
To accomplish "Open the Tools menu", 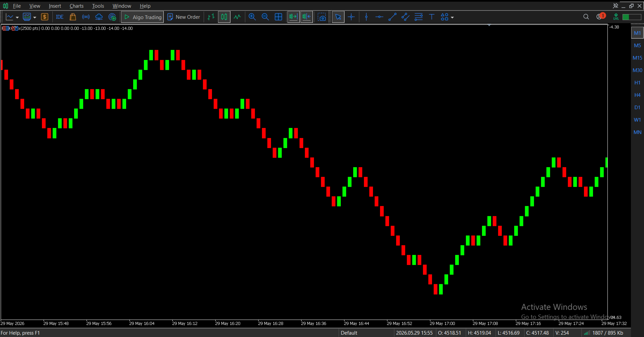I will point(98,6).
